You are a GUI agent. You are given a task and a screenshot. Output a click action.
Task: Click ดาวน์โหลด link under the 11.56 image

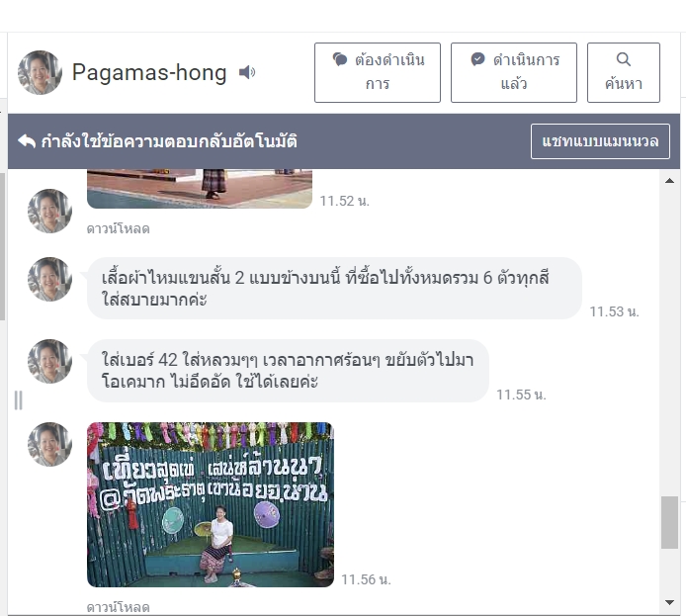(119, 607)
